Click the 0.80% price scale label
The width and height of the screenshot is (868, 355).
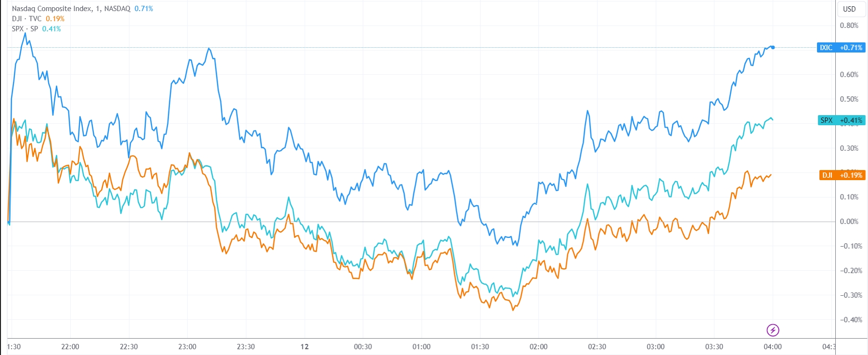tap(849, 26)
